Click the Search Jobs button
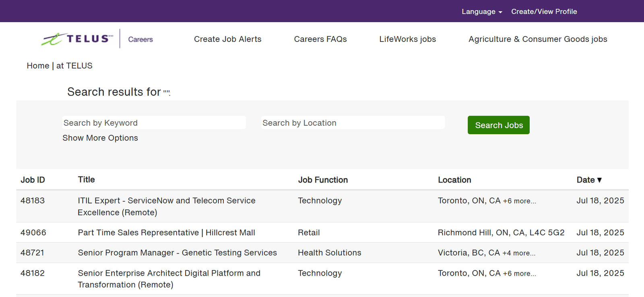Image resolution: width=644 pixels, height=297 pixels. [499, 125]
